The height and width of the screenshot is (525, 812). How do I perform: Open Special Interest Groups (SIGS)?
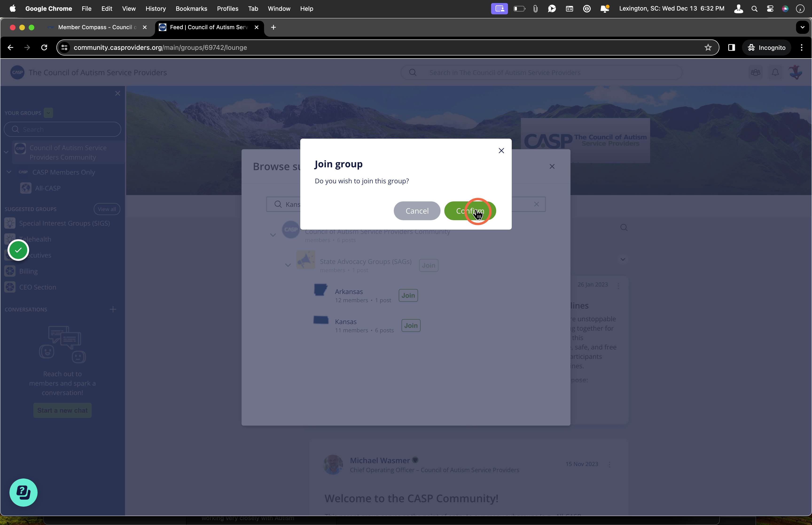click(x=64, y=223)
